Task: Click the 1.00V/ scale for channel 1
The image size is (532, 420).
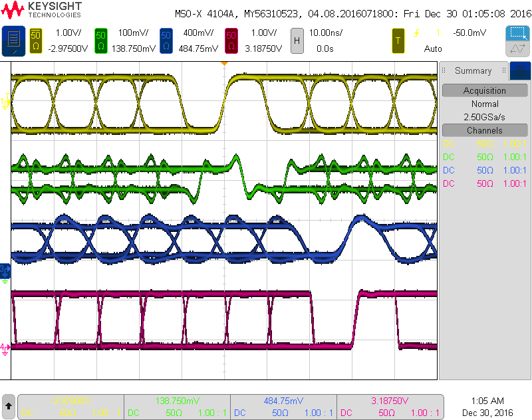Action: pyautogui.click(x=68, y=33)
